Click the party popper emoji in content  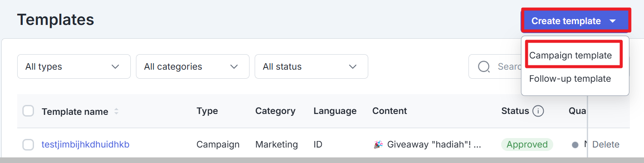378,145
